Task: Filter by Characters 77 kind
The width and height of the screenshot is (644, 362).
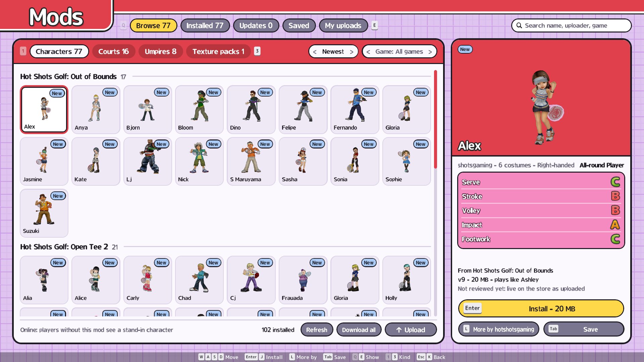Action: click(x=59, y=51)
